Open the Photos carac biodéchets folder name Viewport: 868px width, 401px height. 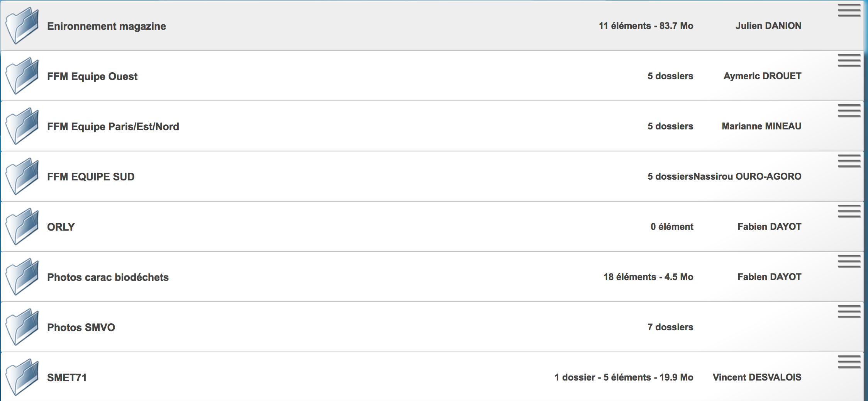tap(108, 277)
